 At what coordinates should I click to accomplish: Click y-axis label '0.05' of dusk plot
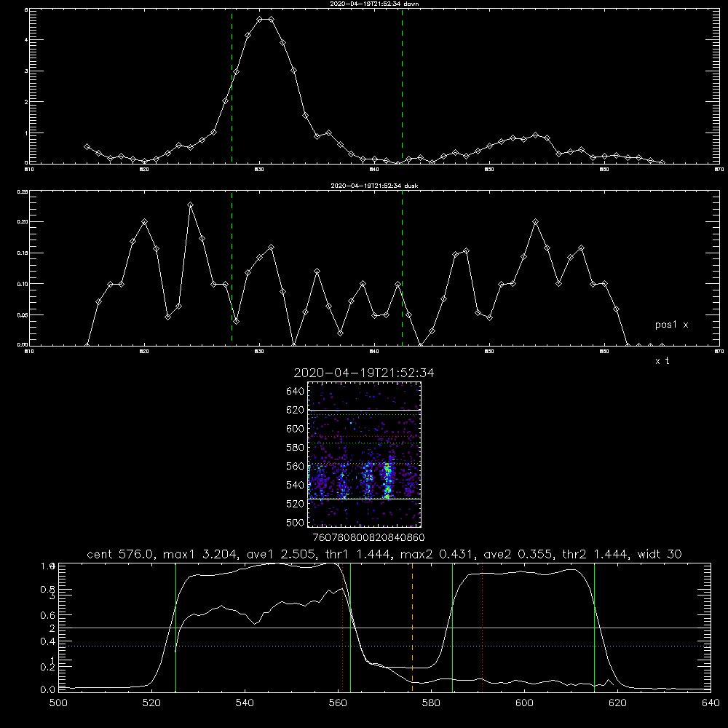pyautogui.click(x=23, y=315)
